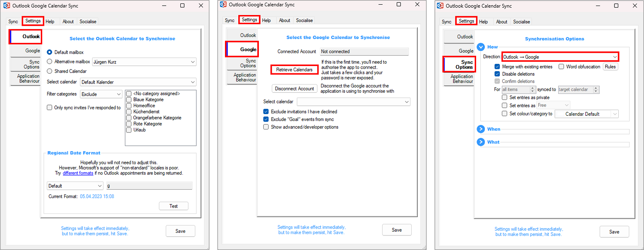Click the app icon in the left window title bar
This screenshot has height=250, width=644.
(7, 6)
